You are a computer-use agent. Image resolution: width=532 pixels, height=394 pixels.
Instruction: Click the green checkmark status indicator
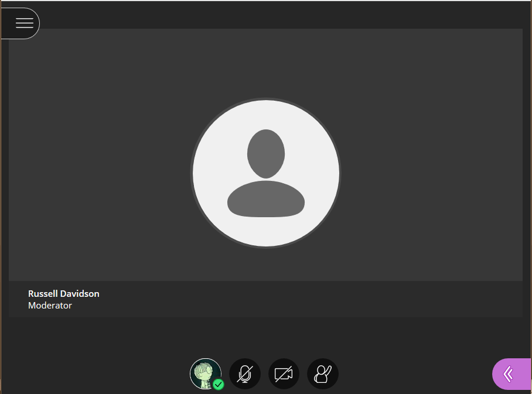point(217,385)
